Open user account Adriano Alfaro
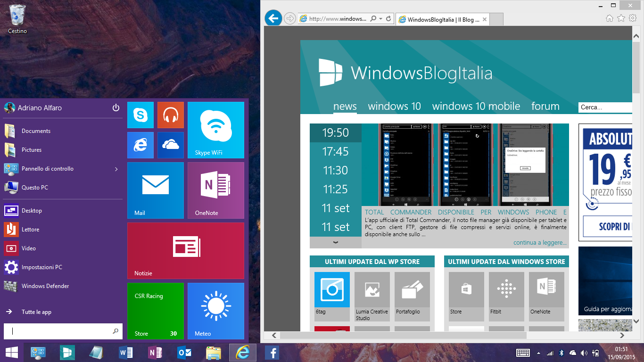The width and height of the screenshot is (644, 362). [x=33, y=108]
